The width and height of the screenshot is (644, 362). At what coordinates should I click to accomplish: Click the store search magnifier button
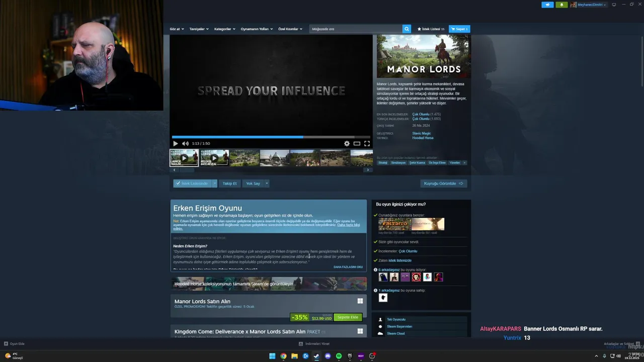tap(407, 29)
